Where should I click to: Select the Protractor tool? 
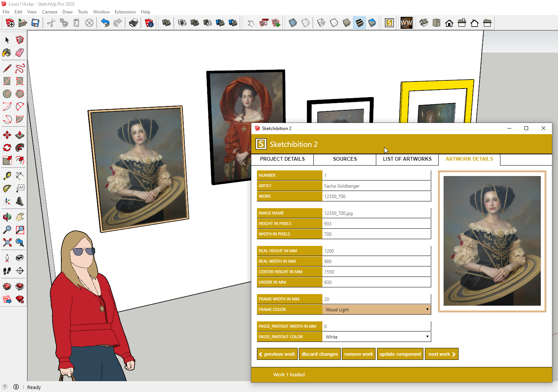7,189
